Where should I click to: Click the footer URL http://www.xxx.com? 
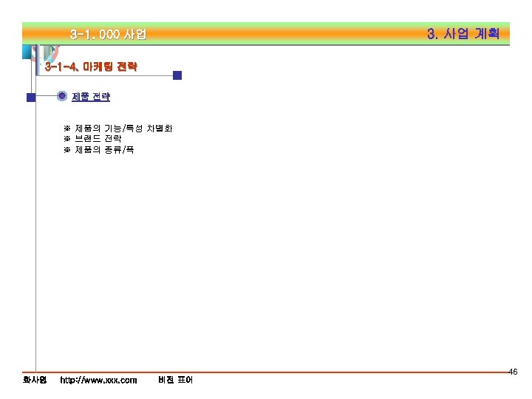(x=98, y=380)
